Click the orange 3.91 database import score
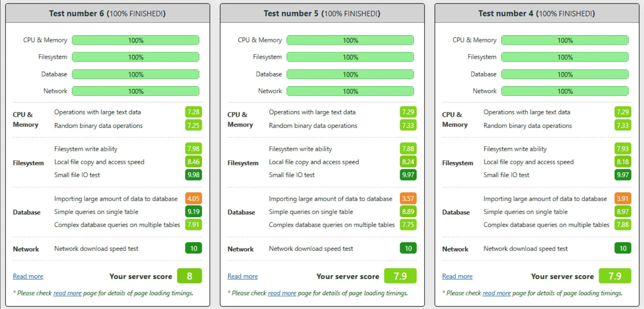The height and width of the screenshot is (309, 644). tap(623, 199)
